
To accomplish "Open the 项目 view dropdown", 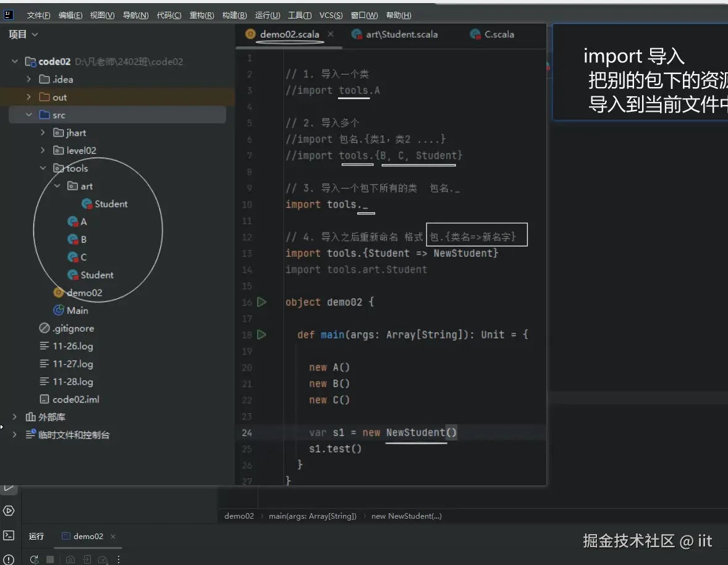I will coord(23,35).
